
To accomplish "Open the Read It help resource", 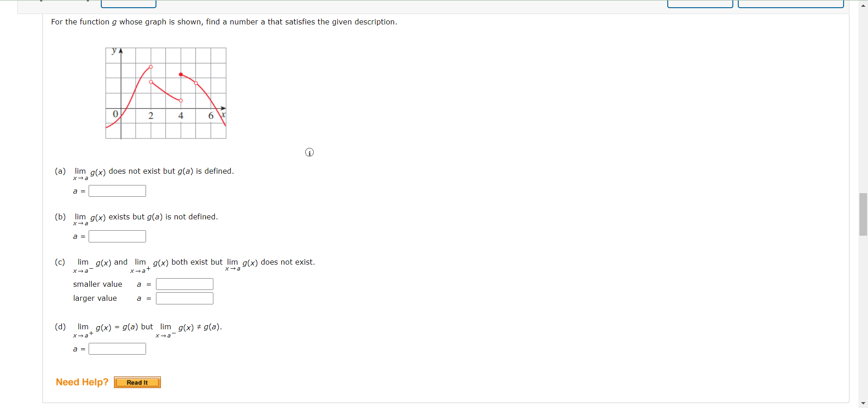I will (x=137, y=382).
